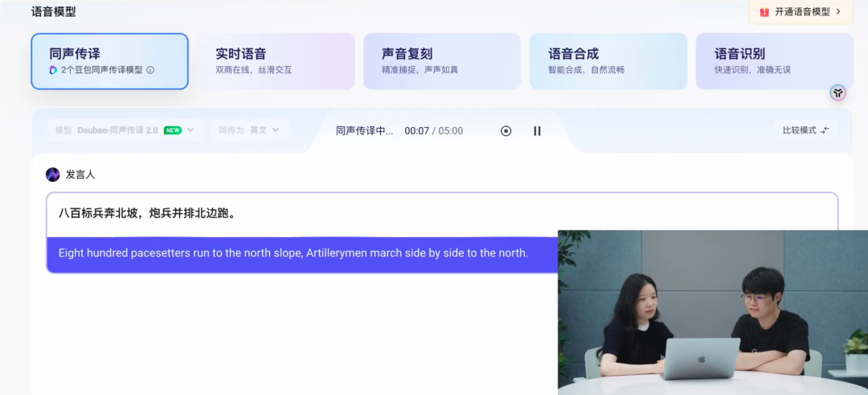Switch to the 实时语音 card
This screenshot has height=395, width=868.
[x=276, y=61]
